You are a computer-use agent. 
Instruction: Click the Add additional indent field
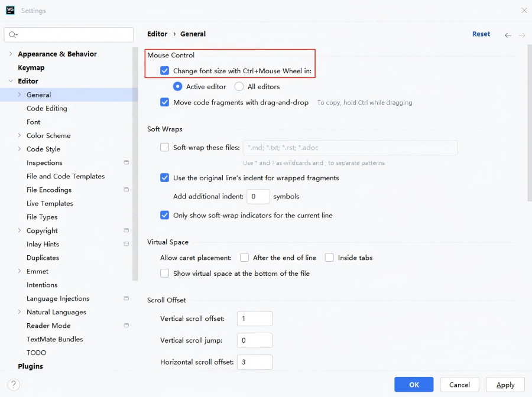tap(258, 196)
